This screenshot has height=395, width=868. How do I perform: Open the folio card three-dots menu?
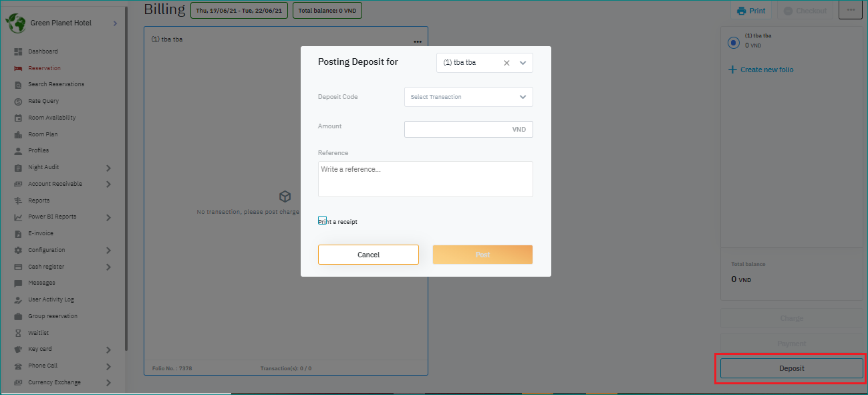pyautogui.click(x=418, y=41)
